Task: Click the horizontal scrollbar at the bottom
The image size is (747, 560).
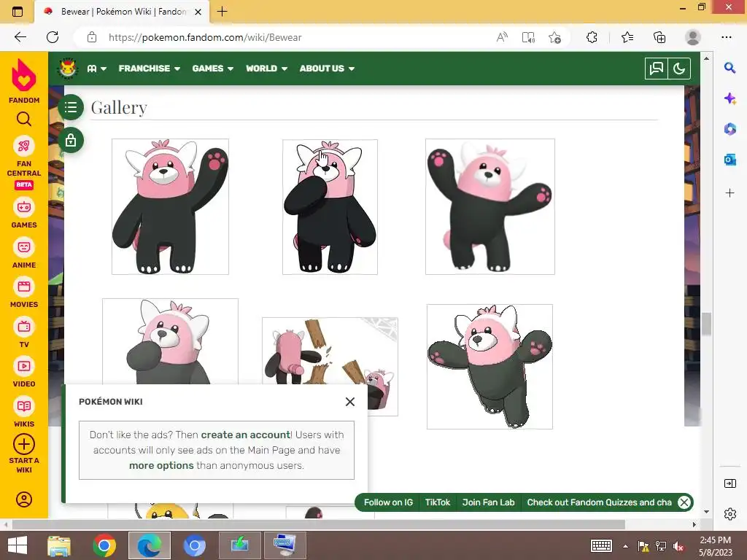Action: click(x=318, y=524)
